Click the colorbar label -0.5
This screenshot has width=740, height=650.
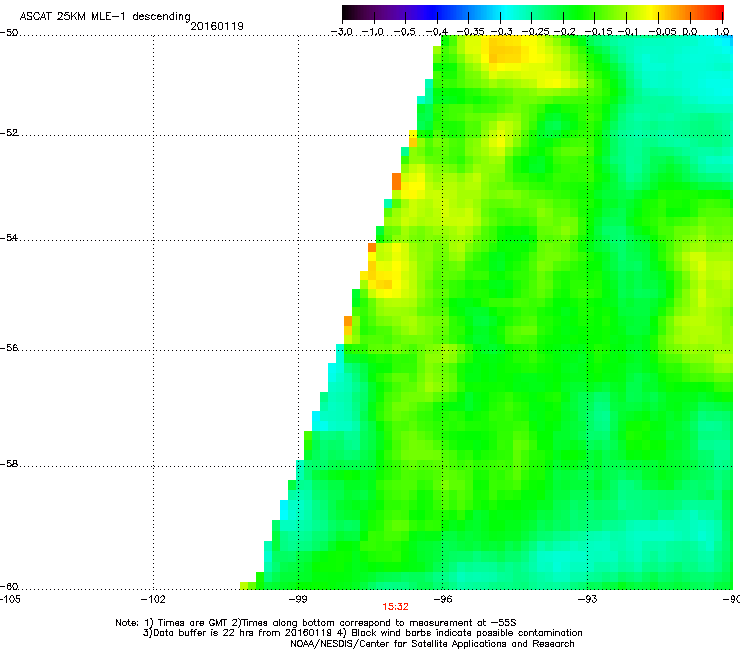[x=404, y=32]
